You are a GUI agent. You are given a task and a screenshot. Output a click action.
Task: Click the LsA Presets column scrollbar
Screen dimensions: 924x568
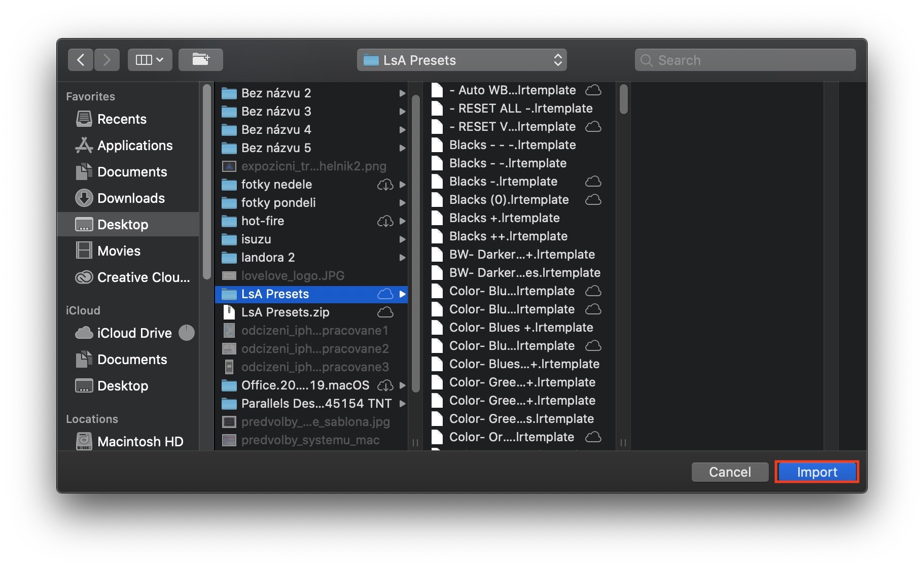point(624,99)
